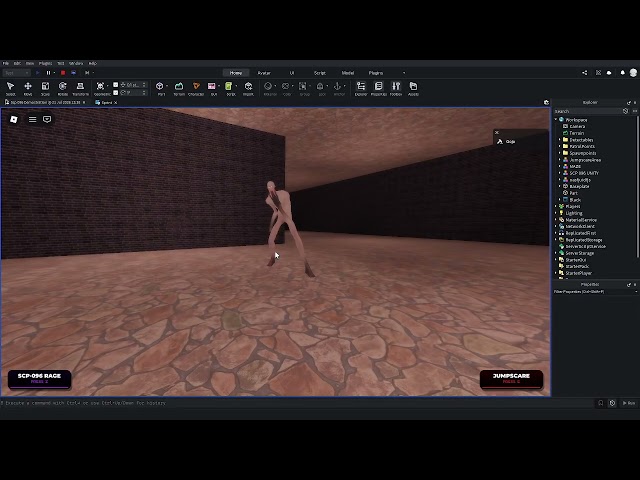This screenshot has height=480, width=640.
Task: Expand the Baseplate item
Action: [x=560, y=186]
